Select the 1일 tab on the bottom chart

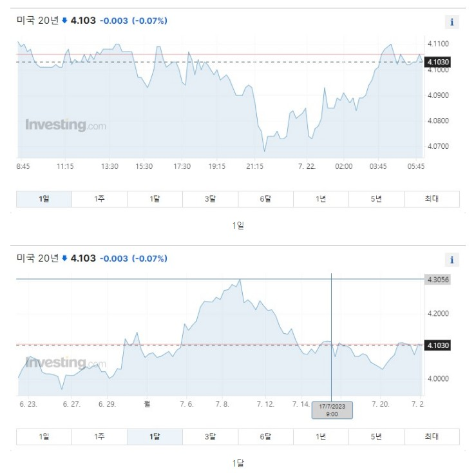(44, 437)
